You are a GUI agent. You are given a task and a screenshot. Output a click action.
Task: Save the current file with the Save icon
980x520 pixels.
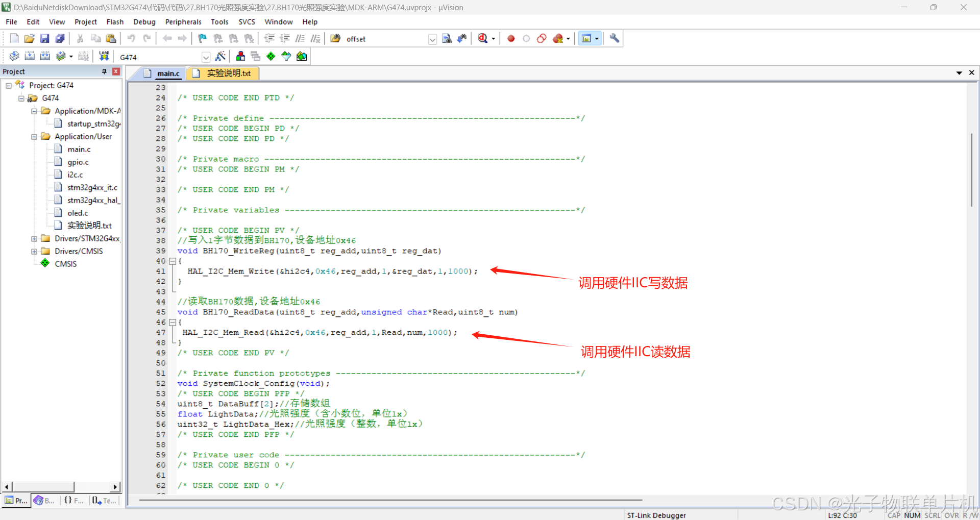pyautogui.click(x=44, y=38)
